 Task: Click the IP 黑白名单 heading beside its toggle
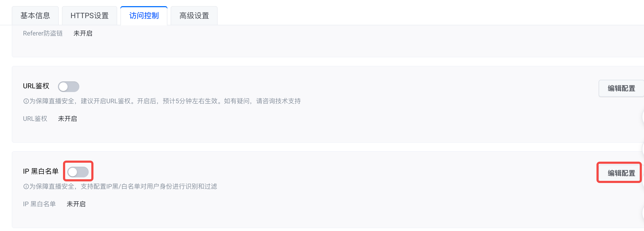[x=41, y=171]
